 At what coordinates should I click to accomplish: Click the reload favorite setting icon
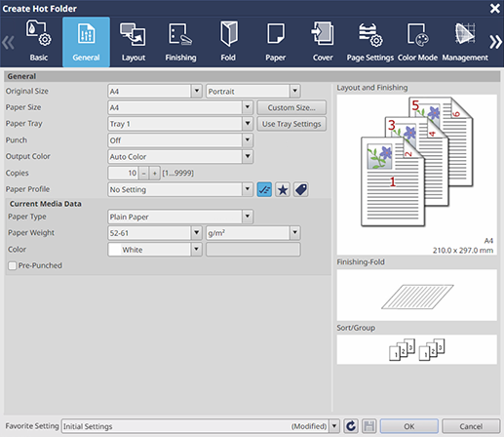pos(351,426)
